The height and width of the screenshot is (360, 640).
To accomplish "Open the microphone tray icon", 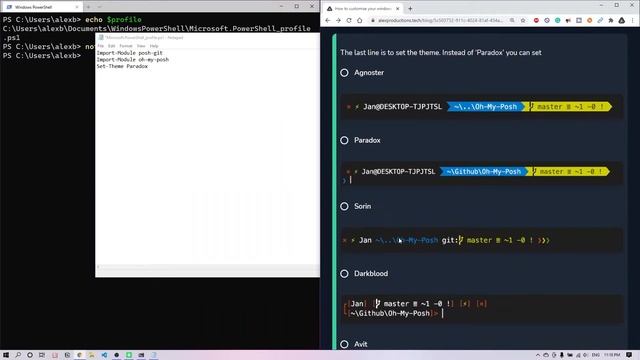I will point(562,355).
